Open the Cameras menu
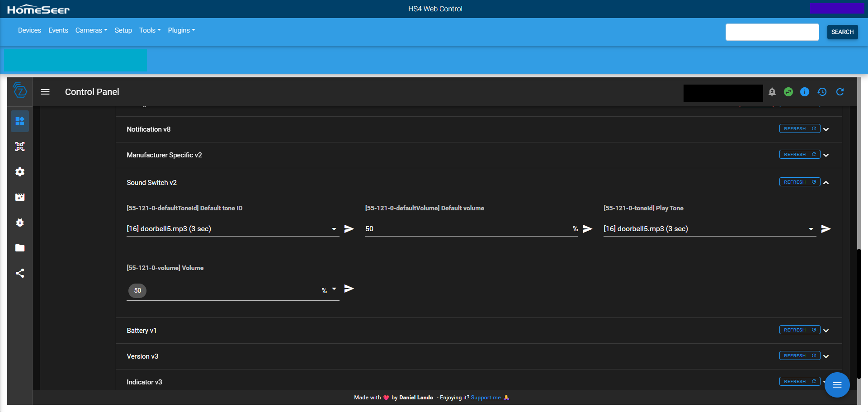 [91, 30]
